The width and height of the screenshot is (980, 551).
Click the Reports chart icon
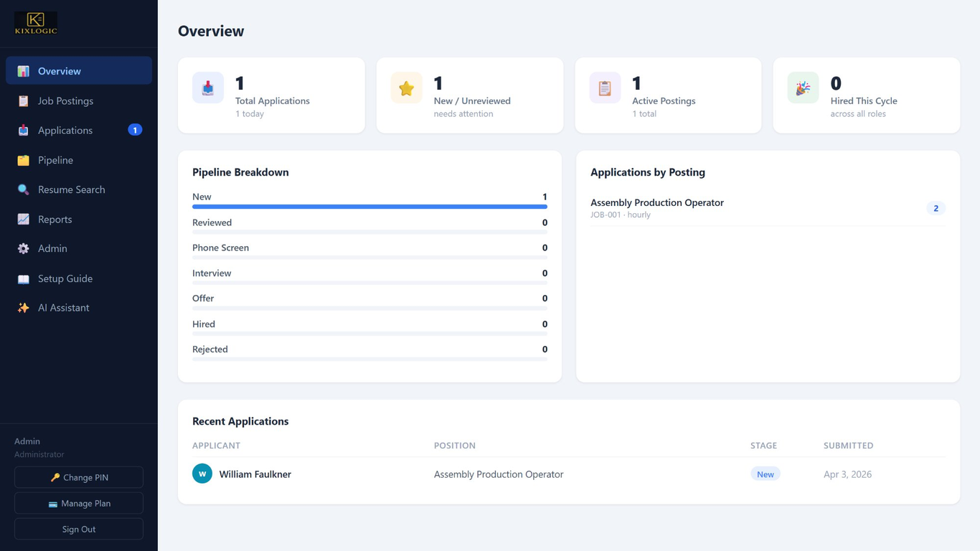[x=24, y=219]
